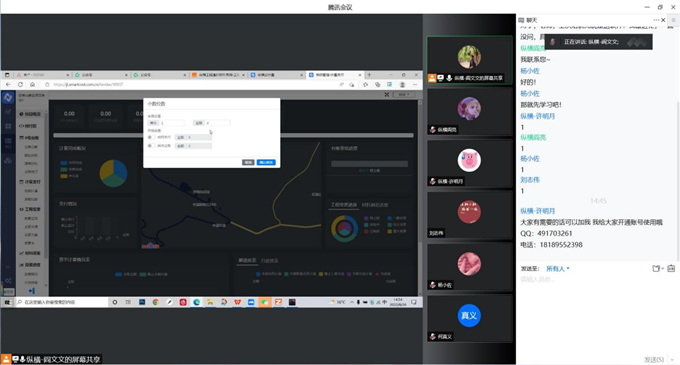Select the blue 真义 avatar participant tile

tap(469, 319)
